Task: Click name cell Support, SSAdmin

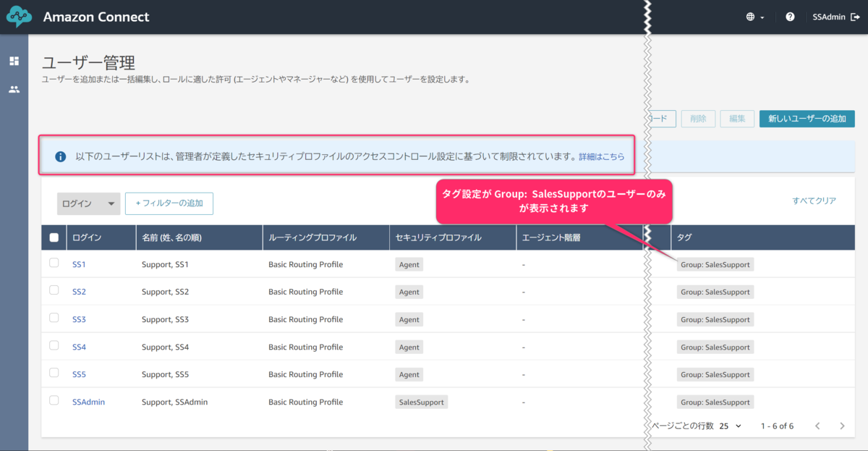Action: pos(174,402)
